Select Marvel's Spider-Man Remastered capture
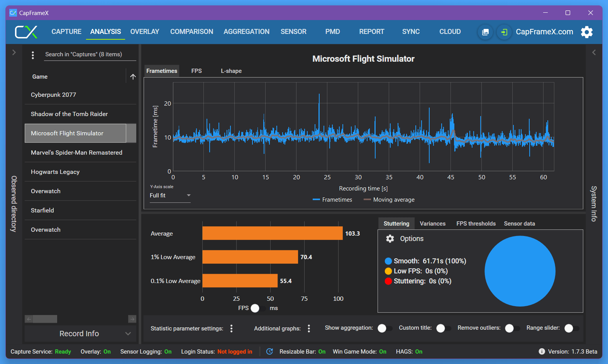608x364 pixels. [x=80, y=153]
